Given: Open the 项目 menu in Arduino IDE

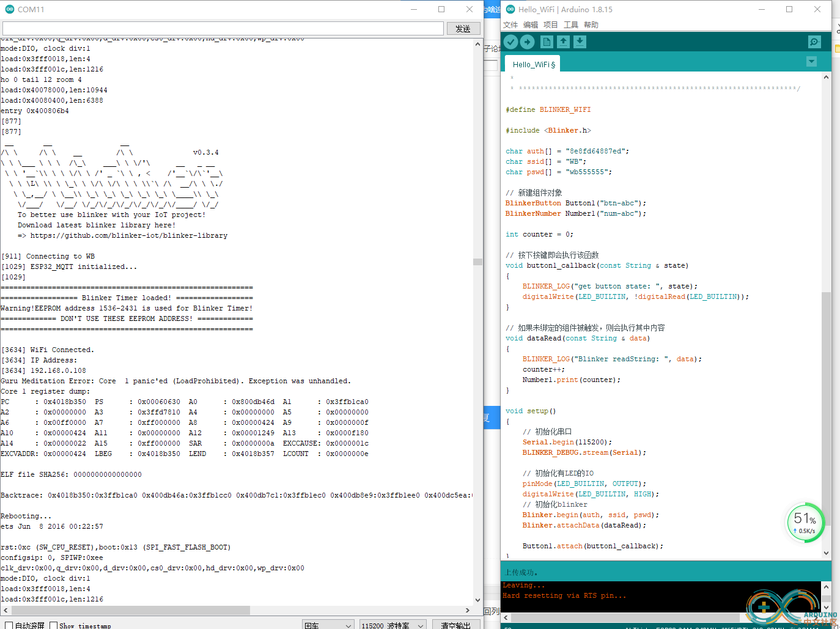Looking at the screenshot, I should [x=551, y=25].
